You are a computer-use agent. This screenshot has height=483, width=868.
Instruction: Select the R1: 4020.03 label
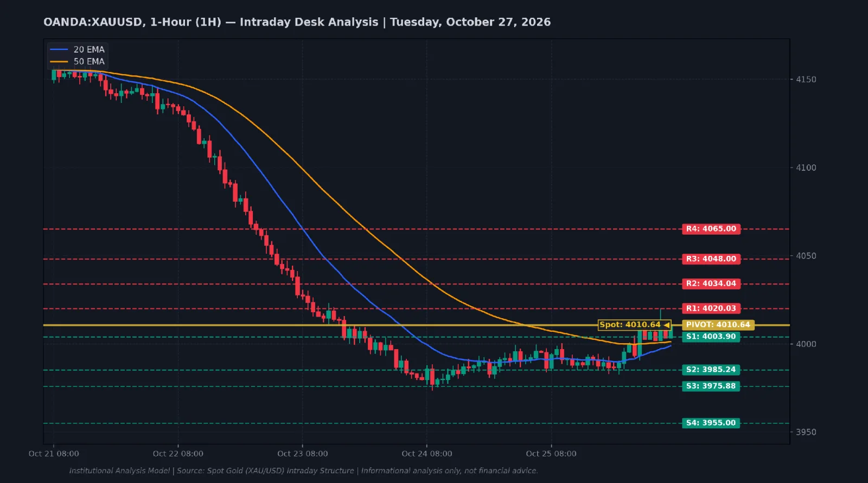pyautogui.click(x=711, y=308)
